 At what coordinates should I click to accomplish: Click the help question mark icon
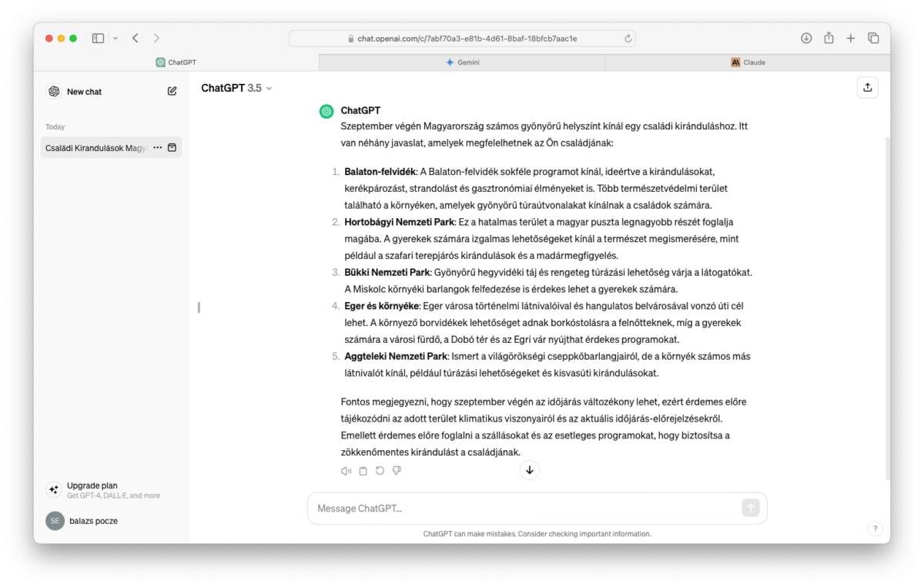pos(875,529)
